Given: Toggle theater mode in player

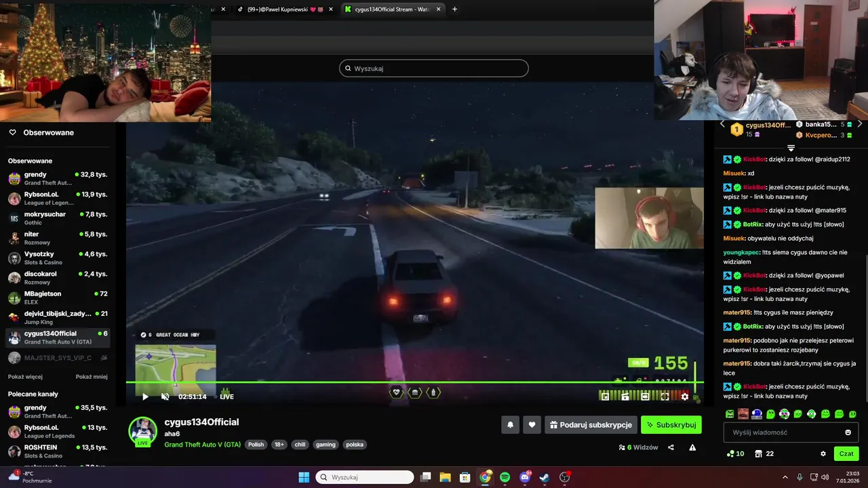Looking at the screenshot, I should click(645, 396).
